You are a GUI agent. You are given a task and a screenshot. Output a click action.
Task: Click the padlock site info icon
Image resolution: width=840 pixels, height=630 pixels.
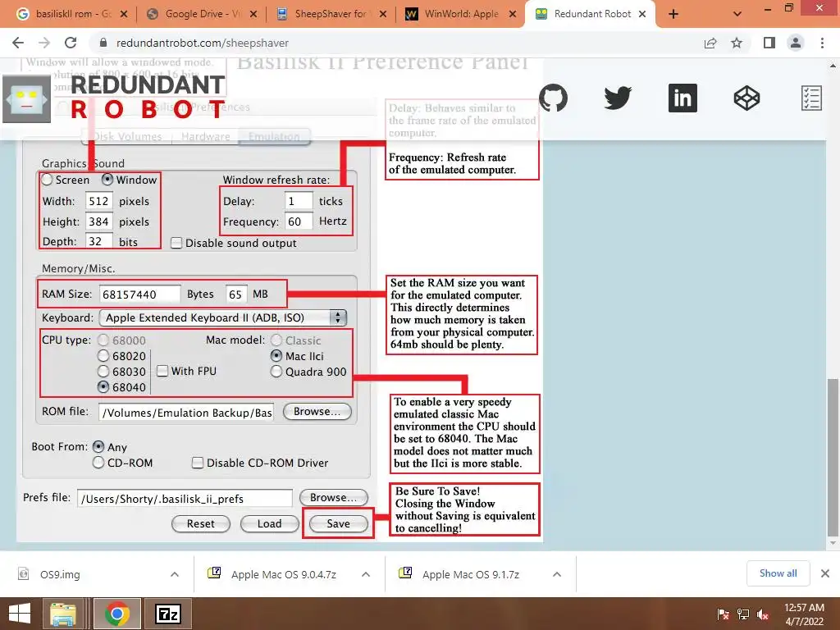tap(104, 43)
